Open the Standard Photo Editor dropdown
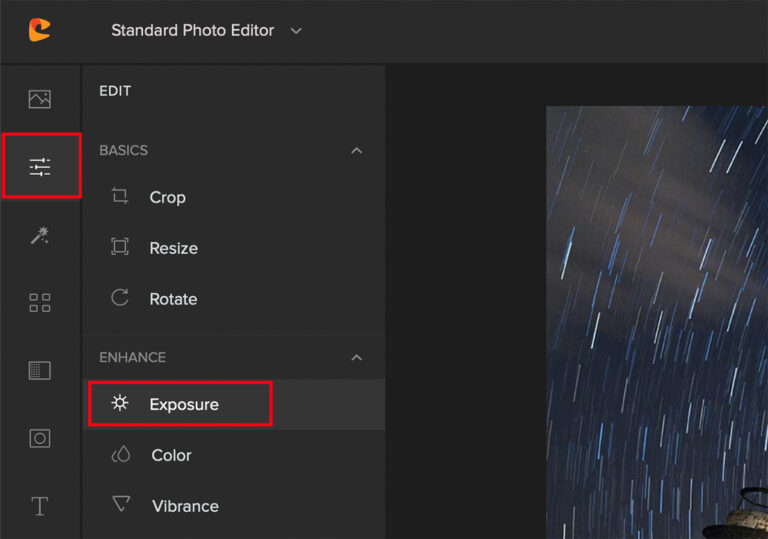Screen dimensions: 768x539 click(x=206, y=30)
